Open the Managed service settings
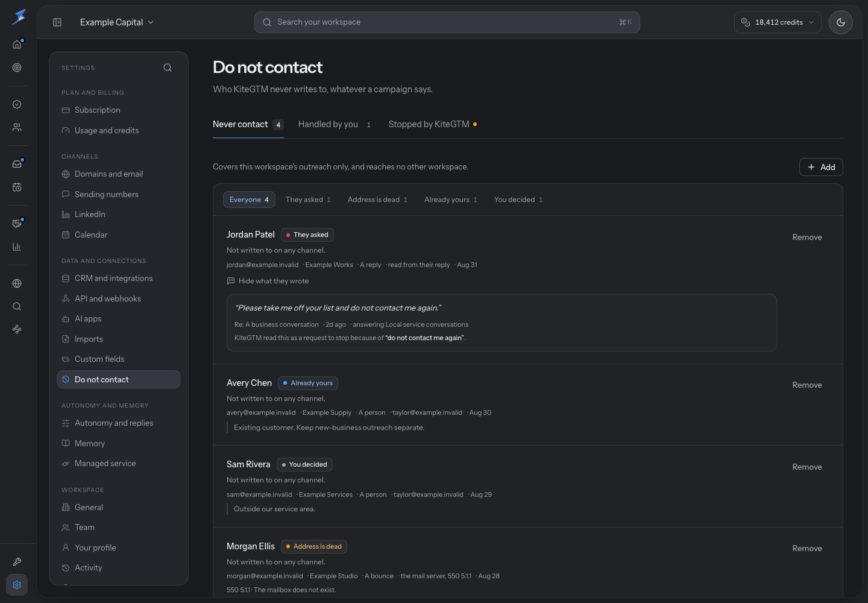 119,464
